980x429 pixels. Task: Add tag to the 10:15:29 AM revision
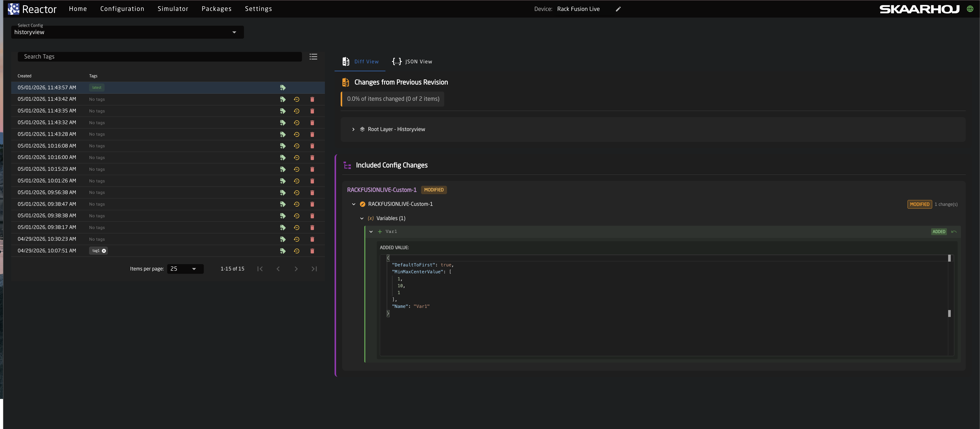(x=283, y=170)
